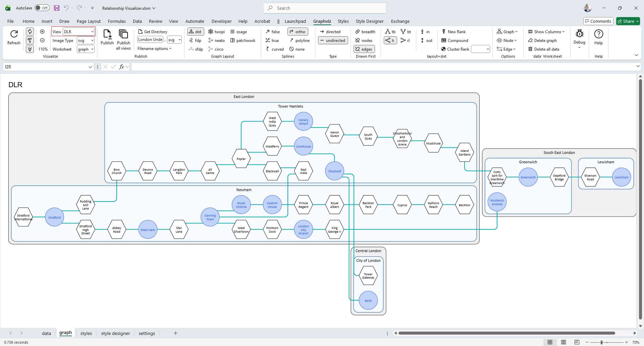The image size is (644, 346).
Task: Open the Debug bug icon
Action: pyautogui.click(x=579, y=34)
